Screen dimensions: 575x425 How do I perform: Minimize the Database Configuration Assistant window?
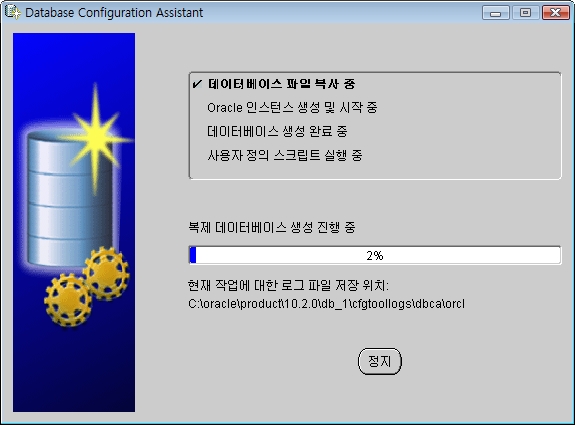tap(495, 13)
